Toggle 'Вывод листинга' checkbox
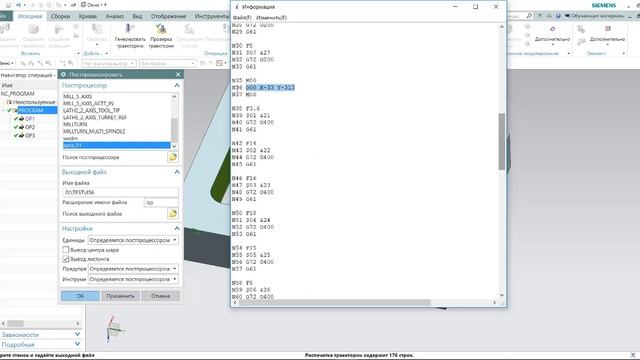 click(x=66, y=259)
